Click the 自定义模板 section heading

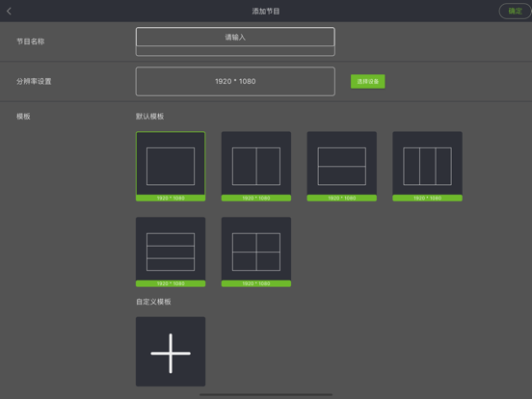153,302
